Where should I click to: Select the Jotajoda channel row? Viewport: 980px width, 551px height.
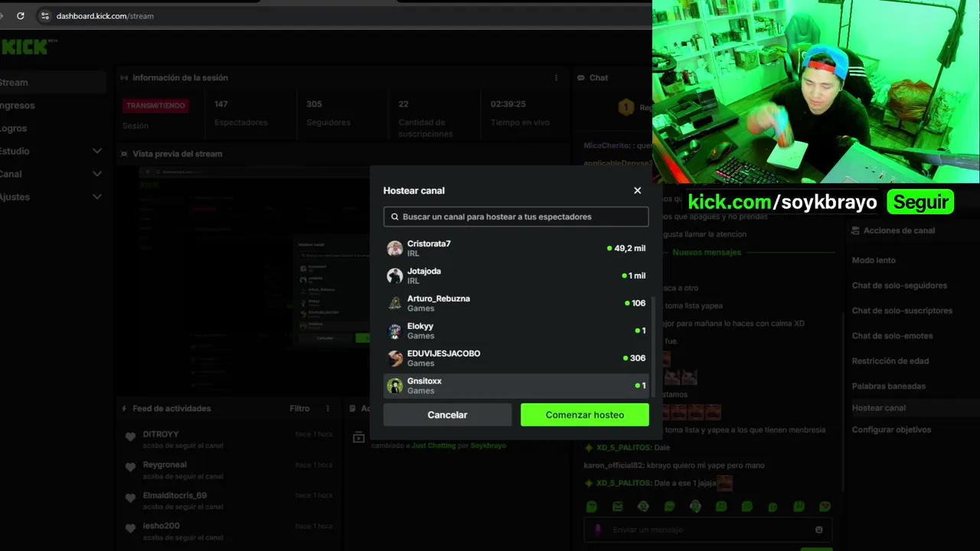tap(516, 275)
